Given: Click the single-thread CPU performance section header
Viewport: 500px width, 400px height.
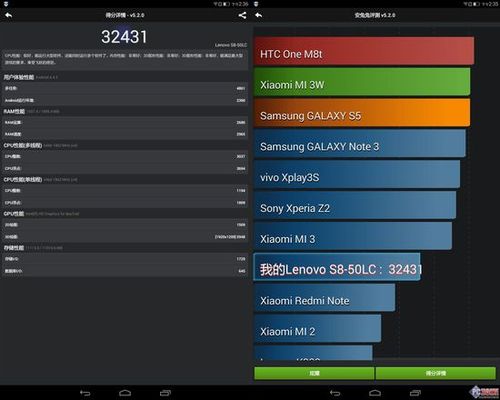Looking at the screenshot, I should coord(23,180).
